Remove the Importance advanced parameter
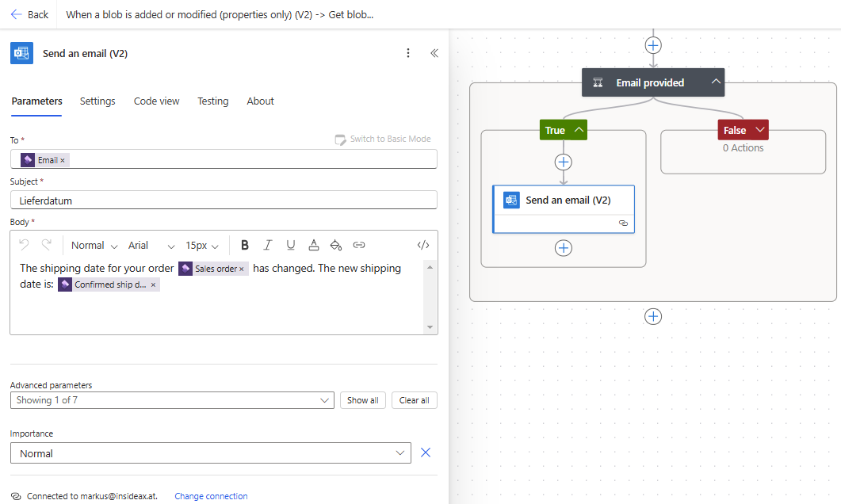Viewport: 841px width, 504px height. [x=426, y=452]
